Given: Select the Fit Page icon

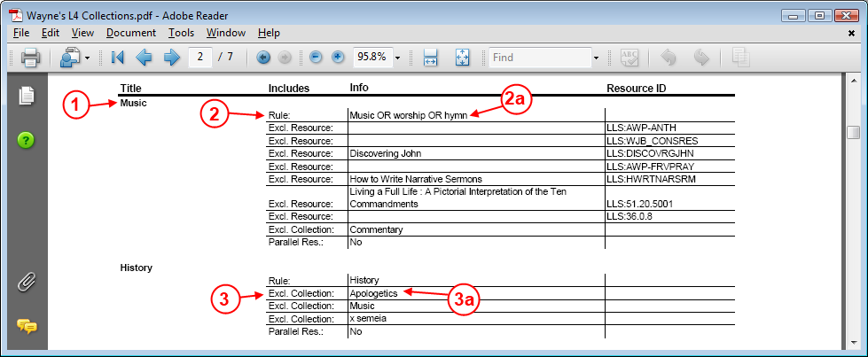Looking at the screenshot, I should click(462, 57).
